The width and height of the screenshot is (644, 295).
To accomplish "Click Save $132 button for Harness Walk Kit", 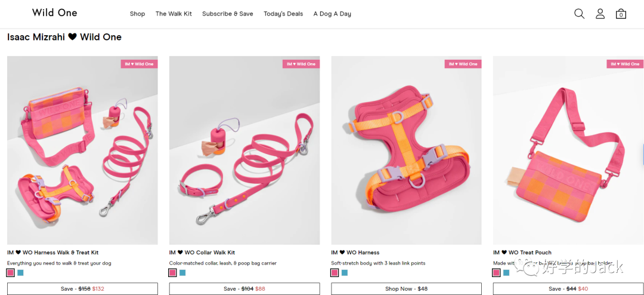I will [x=82, y=289].
